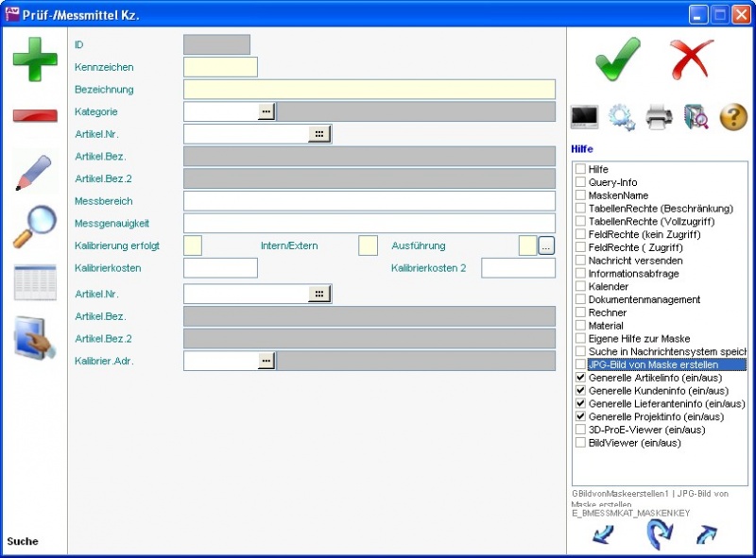Cancel with the red X icon
This screenshot has height=558, width=756.
pos(692,59)
